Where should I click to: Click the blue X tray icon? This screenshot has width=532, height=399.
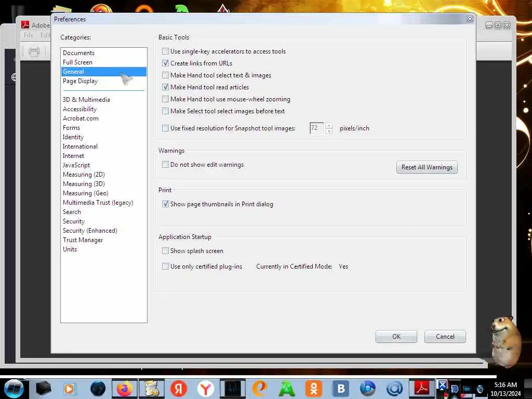click(442, 385)
